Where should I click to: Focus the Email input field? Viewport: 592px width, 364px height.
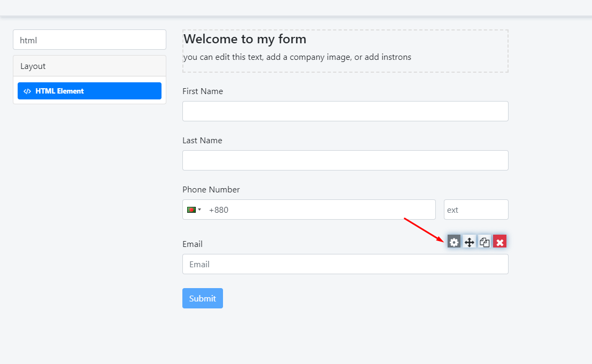pyautogui.click(x=345, y=264)
